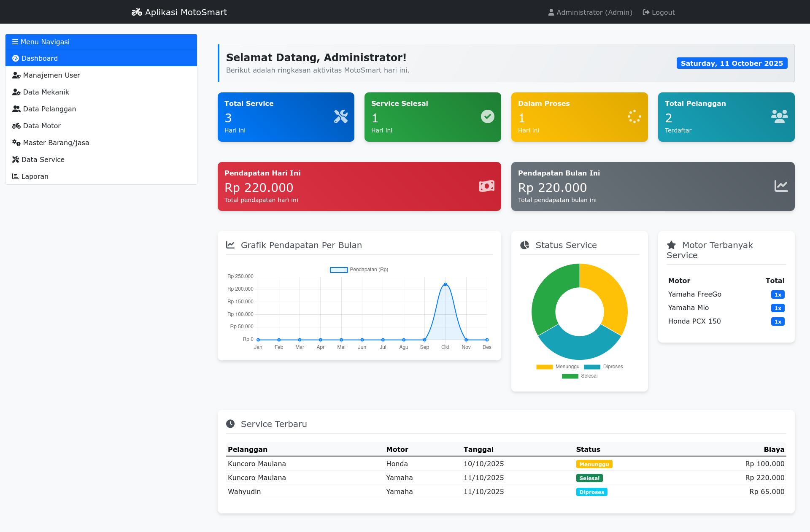Click the users icon on the Total Pelanggan card
The image size is (810, 532).
[x=779, y=116]
